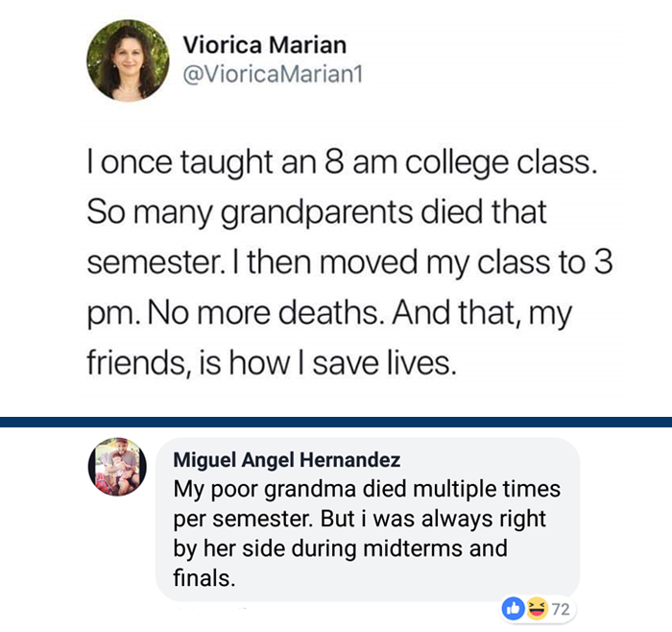This screenshot has width=672, height=632.
Task: Click the dark blue divider bar
Action: click(x=336, y=421)
